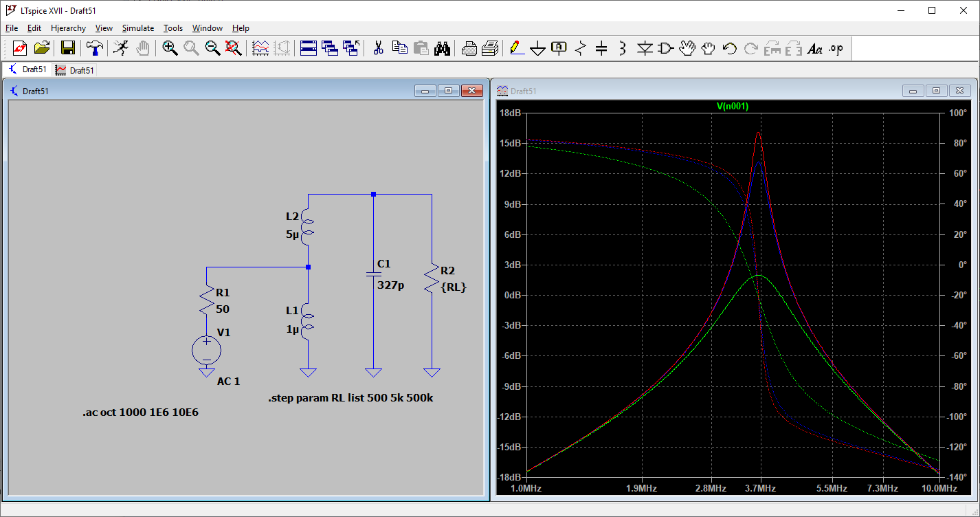Open the Simulate menu
This screenshot has width=980, height=517.
tap(137, 28)
